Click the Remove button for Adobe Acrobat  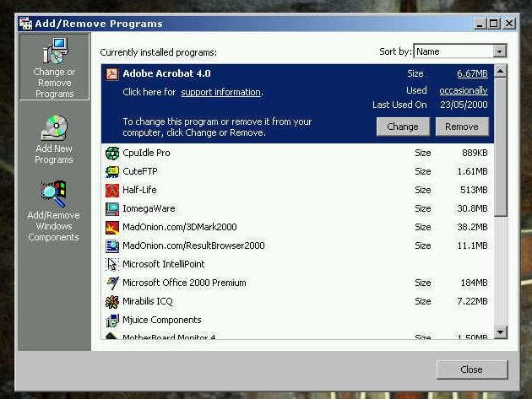pos(462,127)
